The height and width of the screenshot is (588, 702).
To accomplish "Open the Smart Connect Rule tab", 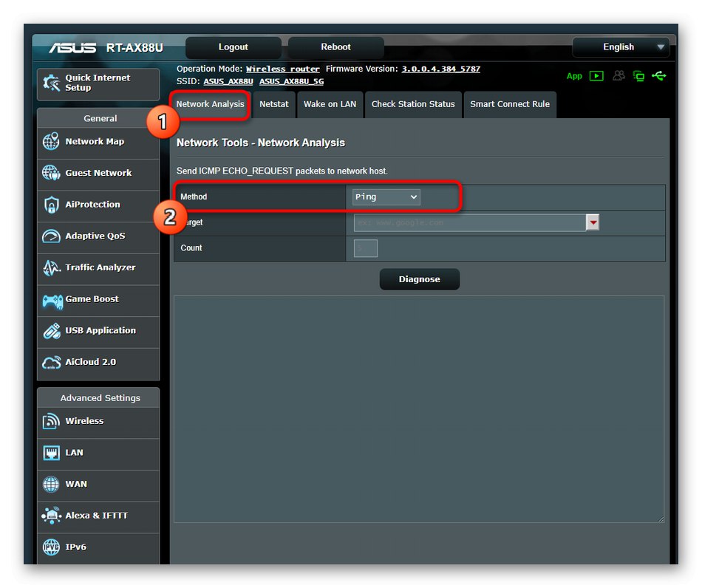I will point(510,104).
